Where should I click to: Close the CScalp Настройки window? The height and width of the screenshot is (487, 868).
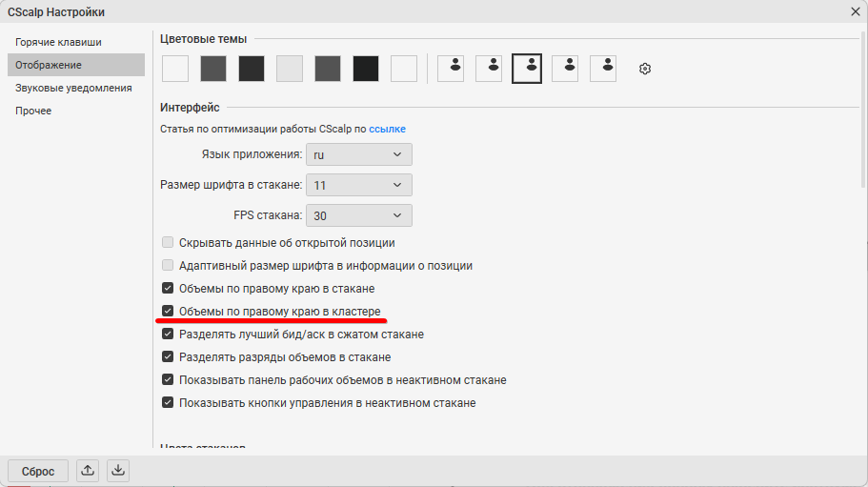point(856,11)
